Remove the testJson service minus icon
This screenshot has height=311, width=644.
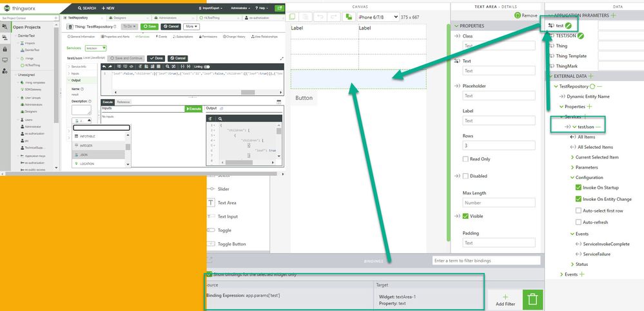click(x=598, y=127)
